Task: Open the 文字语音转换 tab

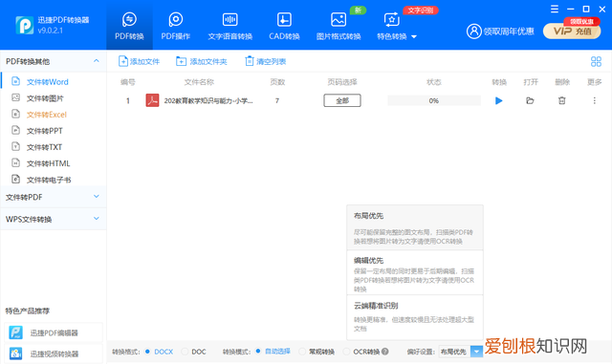Action: pos(229,26)
